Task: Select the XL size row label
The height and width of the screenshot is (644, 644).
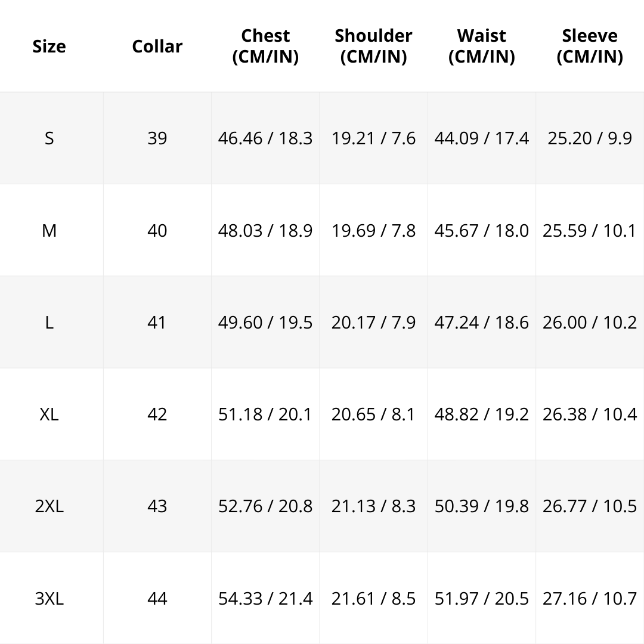Action: (x=49, y=414)
